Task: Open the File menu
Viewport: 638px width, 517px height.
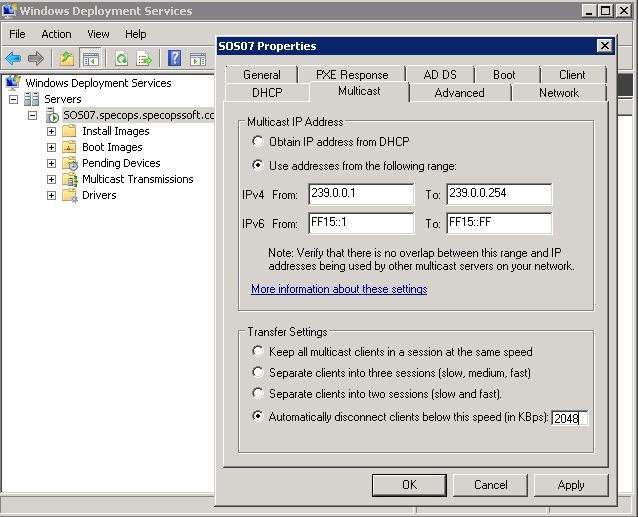Action: 17,34
